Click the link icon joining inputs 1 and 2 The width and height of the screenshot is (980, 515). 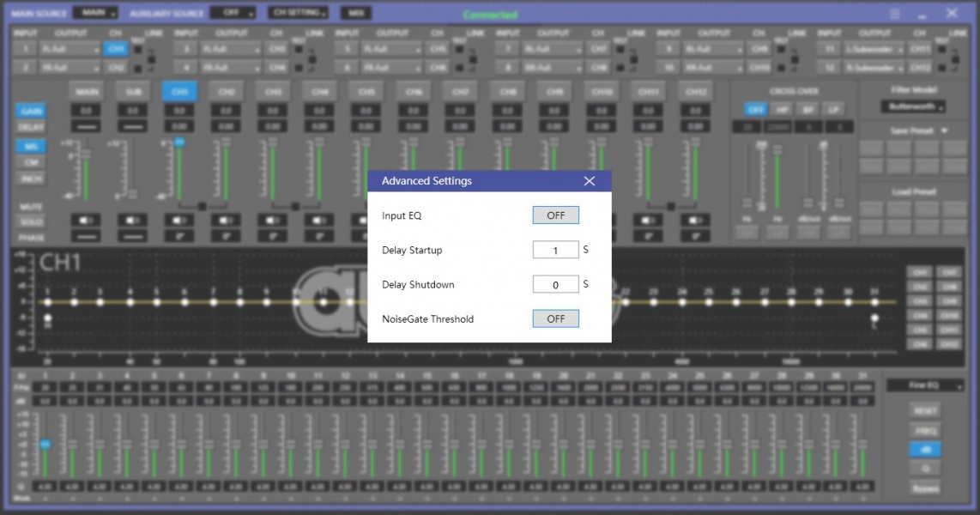coord(151,58)
